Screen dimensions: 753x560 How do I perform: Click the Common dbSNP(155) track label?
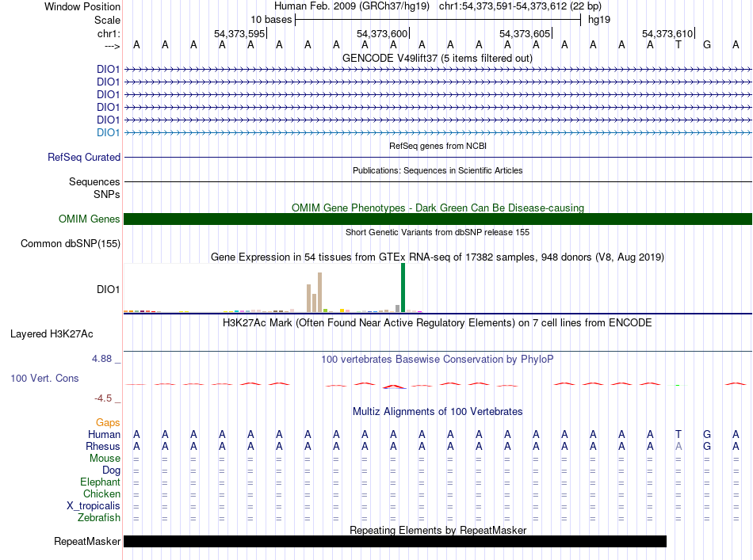click(71, 244)
